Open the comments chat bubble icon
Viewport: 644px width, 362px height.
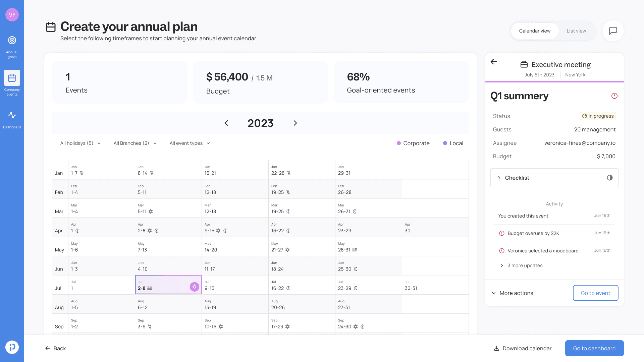[x=613, y=31]
